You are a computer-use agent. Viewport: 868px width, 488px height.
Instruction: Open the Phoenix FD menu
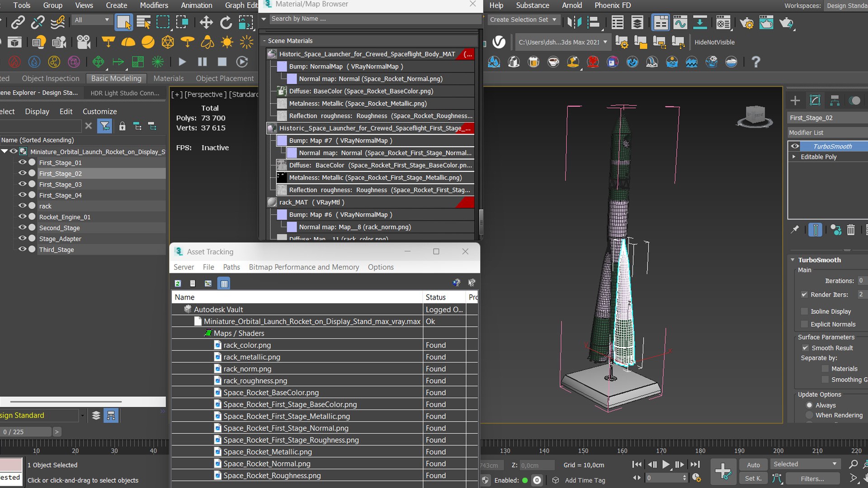pyautogui.click(x=613, y=5)
